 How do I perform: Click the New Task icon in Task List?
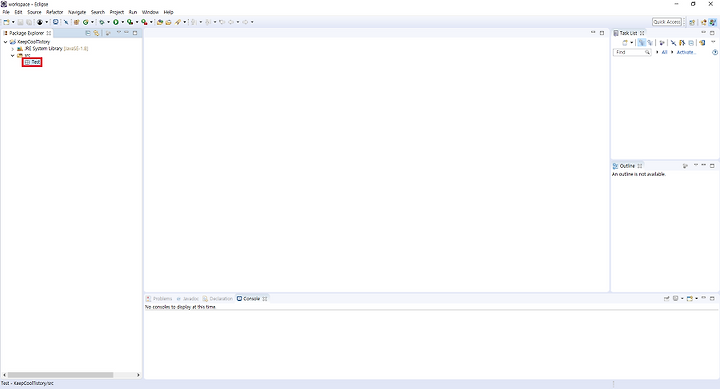(625, 43)
